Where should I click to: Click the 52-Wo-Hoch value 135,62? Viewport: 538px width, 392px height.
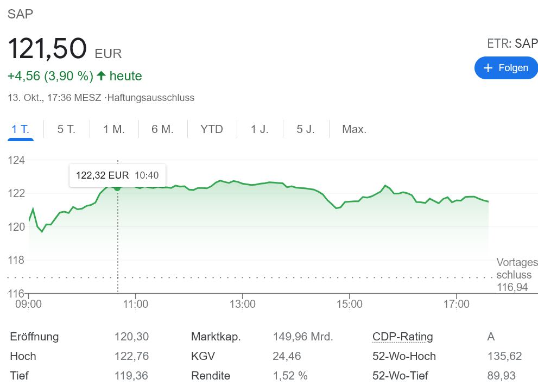coord(505,356)
